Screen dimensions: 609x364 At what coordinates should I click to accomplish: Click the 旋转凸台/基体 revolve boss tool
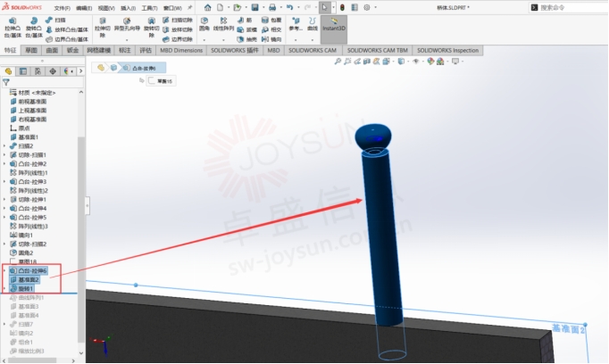[x=34, y=28]
